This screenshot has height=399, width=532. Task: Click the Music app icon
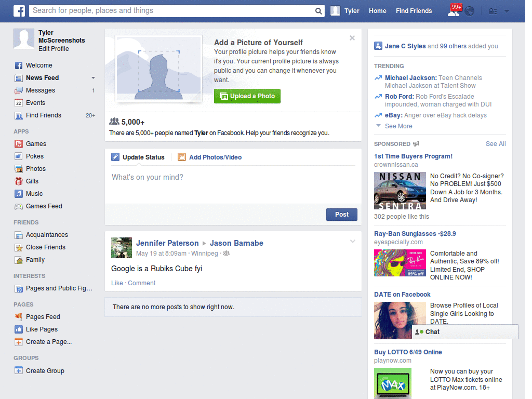tap(19, 194)
